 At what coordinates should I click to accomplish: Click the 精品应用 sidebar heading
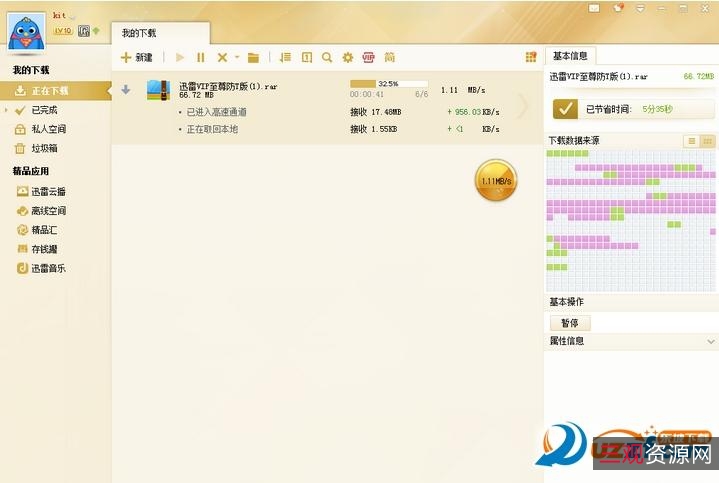[31, 171]
